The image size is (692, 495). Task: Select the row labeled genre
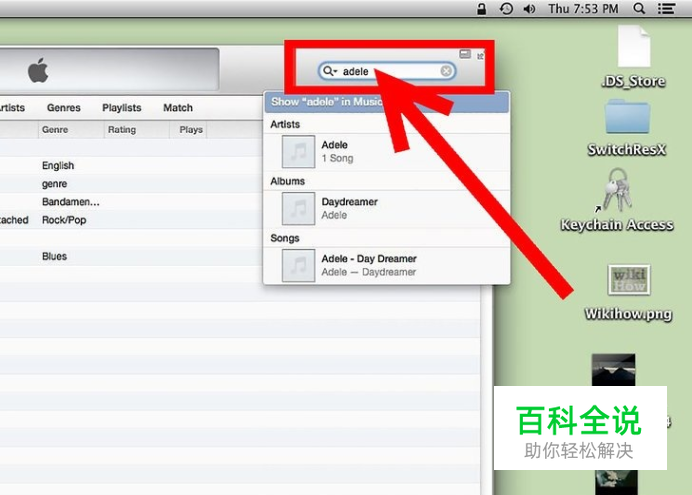point(132,184)
